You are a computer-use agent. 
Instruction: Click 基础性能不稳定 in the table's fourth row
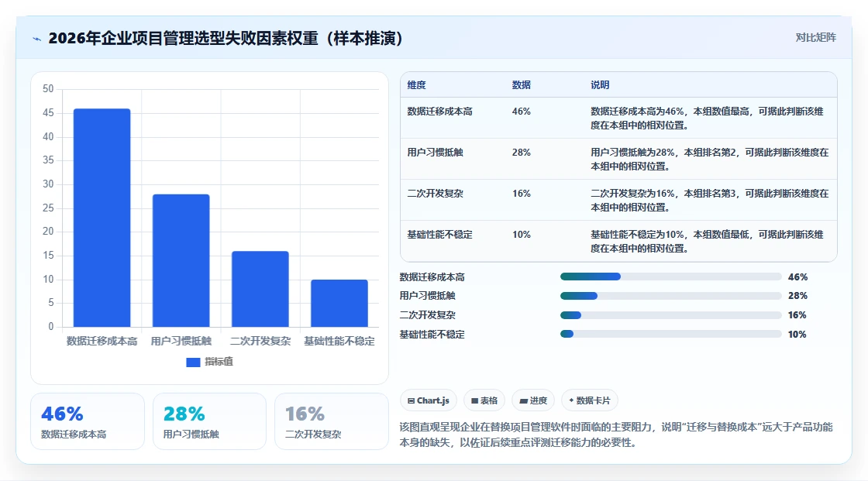point(439,235)
